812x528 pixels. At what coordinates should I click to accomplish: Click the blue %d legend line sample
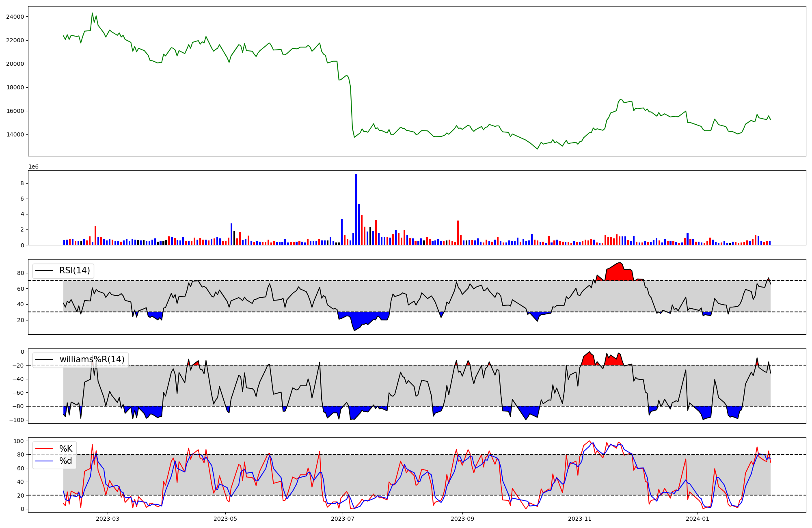[x=45, y=461]
